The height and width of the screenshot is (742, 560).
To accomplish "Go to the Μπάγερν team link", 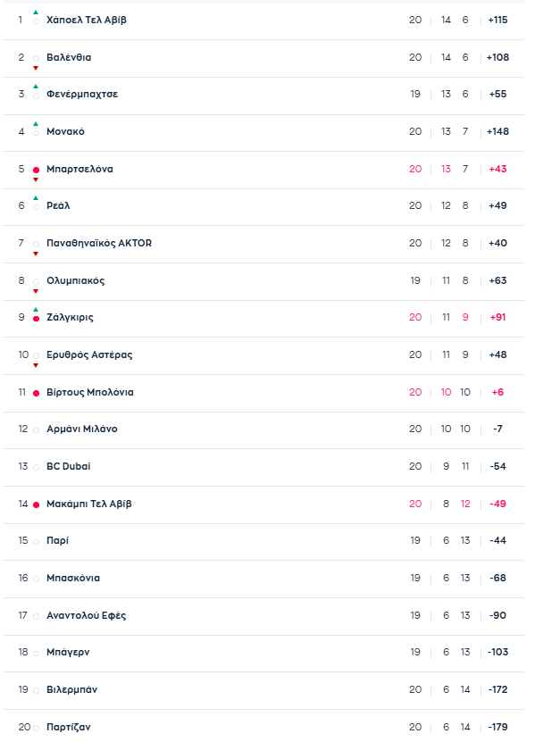I will click(68, 653).
